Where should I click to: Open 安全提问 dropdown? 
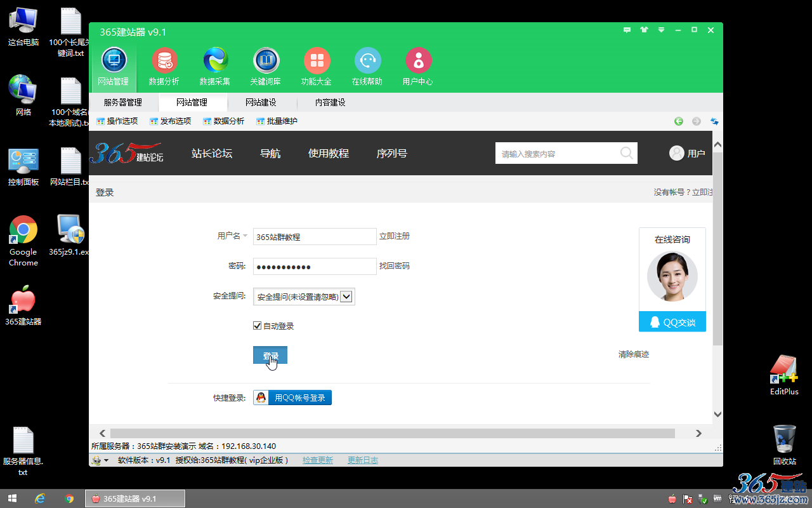point(304,297)
